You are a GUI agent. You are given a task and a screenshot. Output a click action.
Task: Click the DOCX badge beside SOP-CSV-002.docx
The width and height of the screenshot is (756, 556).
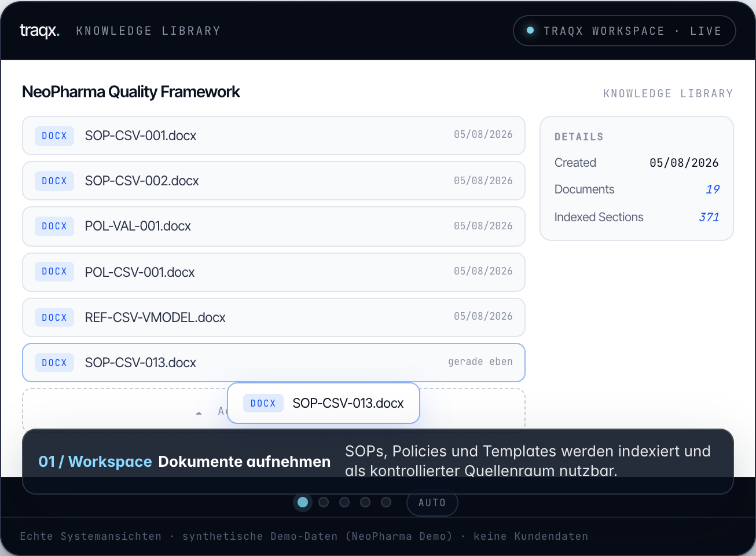point(54,181)
